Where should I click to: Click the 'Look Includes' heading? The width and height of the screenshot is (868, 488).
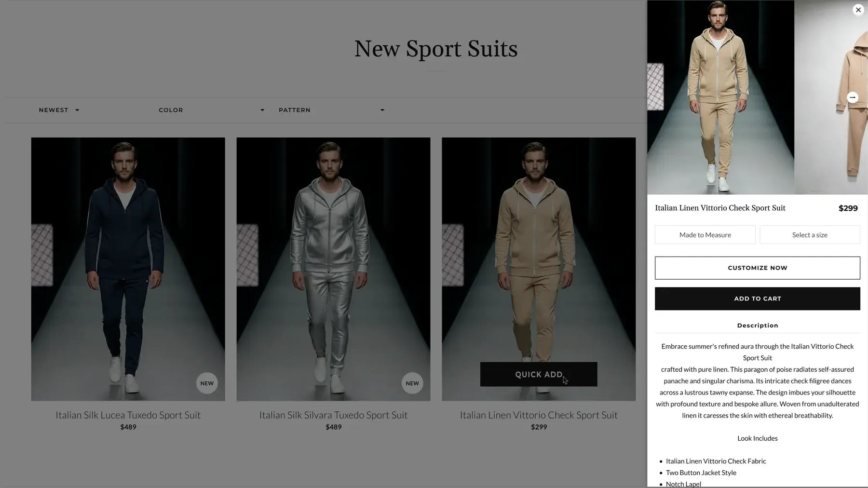click(x=757, y=438)
